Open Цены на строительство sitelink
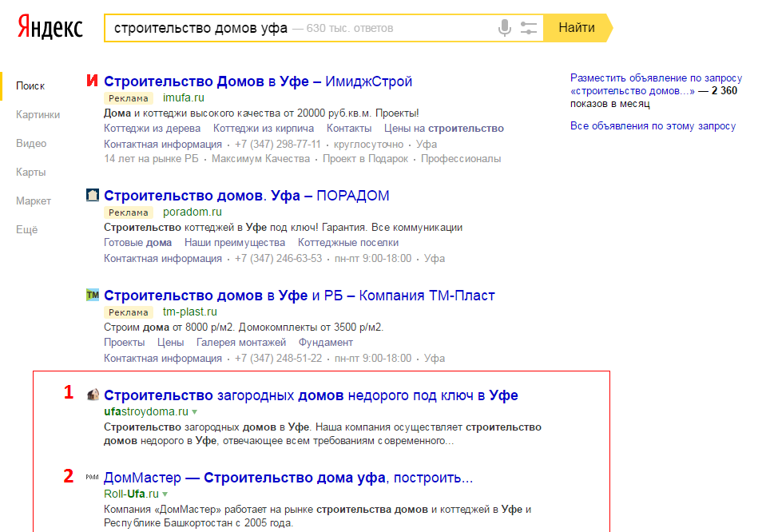The height and width of the screenshot is (532, 770). [444, 129]
